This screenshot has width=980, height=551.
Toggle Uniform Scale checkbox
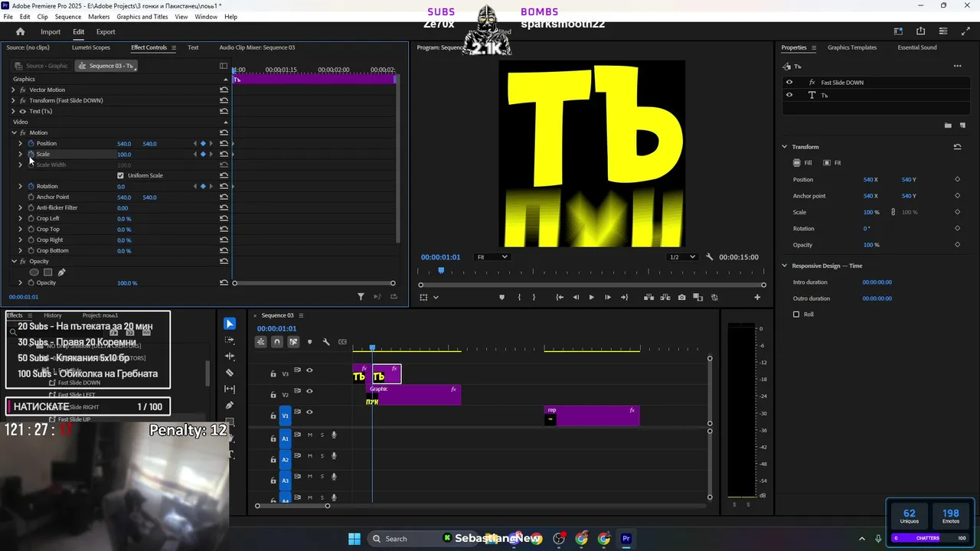coord(120,175)
